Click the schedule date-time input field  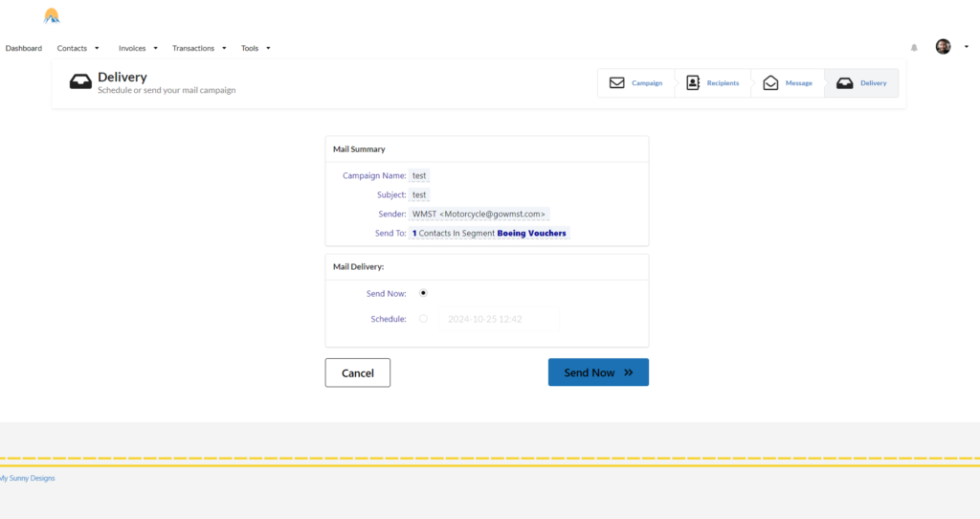pos(499,319)
